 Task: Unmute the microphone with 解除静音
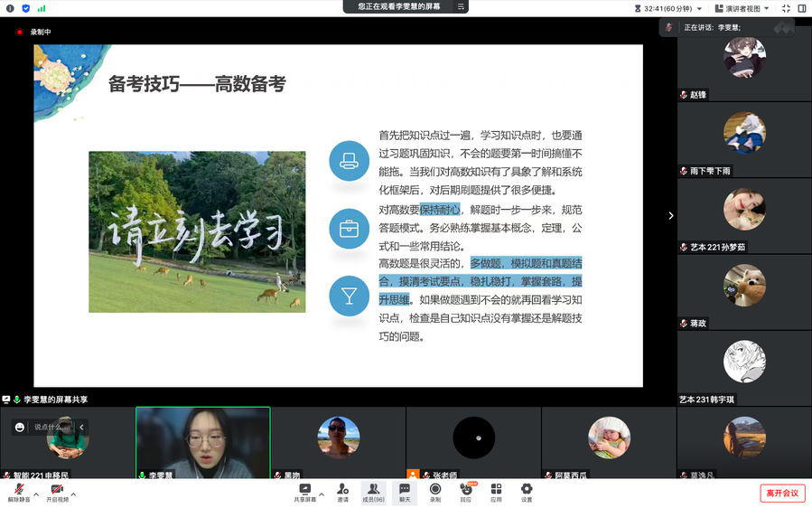click(x=18, y=490)
